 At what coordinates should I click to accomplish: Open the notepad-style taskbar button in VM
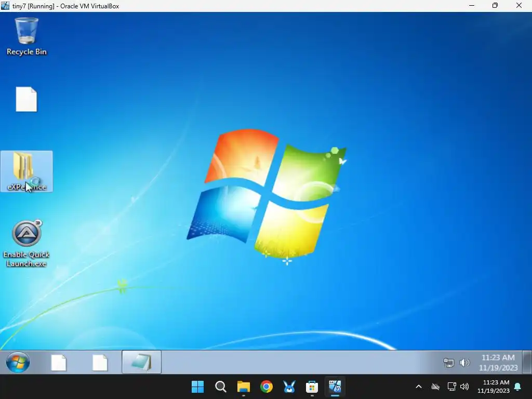coord(141,362)
